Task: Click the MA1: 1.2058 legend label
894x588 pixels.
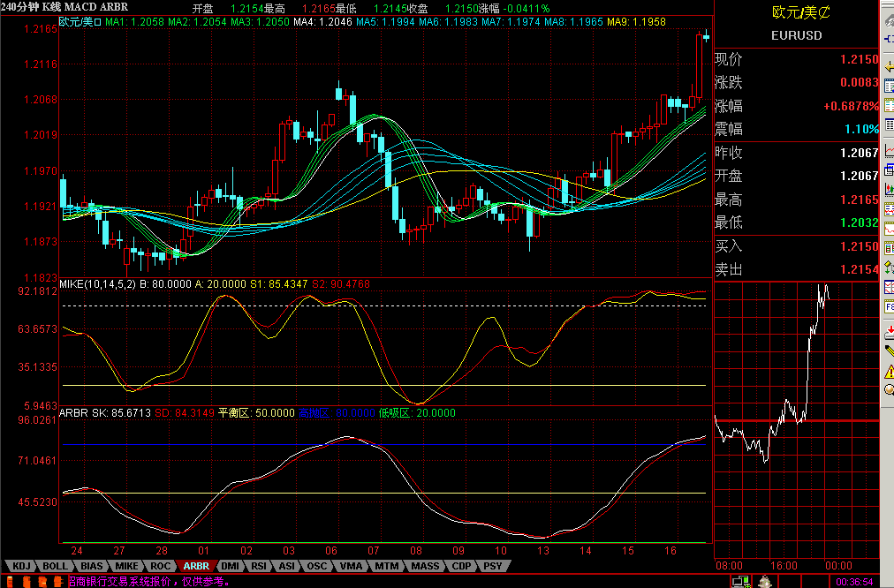Action: (x=134, y=22)
